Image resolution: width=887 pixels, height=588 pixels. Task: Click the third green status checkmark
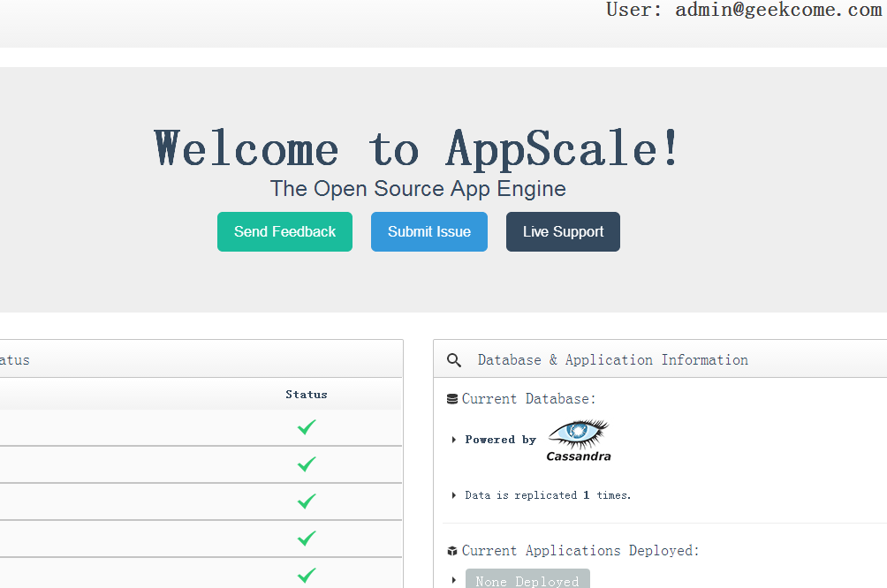point(307,501)
